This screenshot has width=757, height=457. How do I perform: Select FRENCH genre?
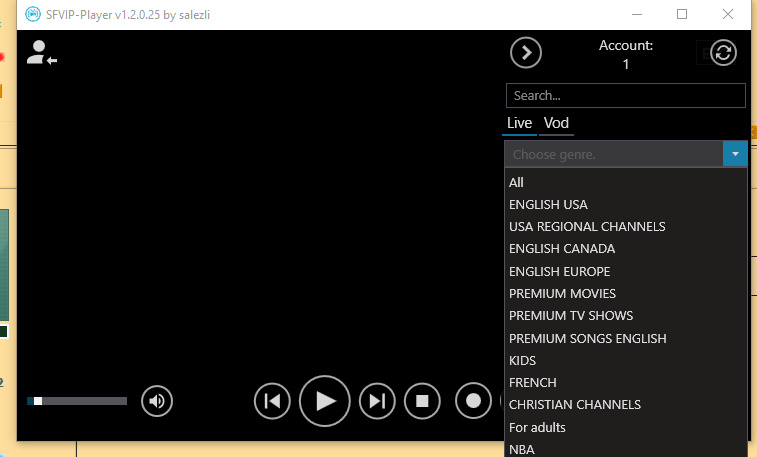[x=626, y=383]
